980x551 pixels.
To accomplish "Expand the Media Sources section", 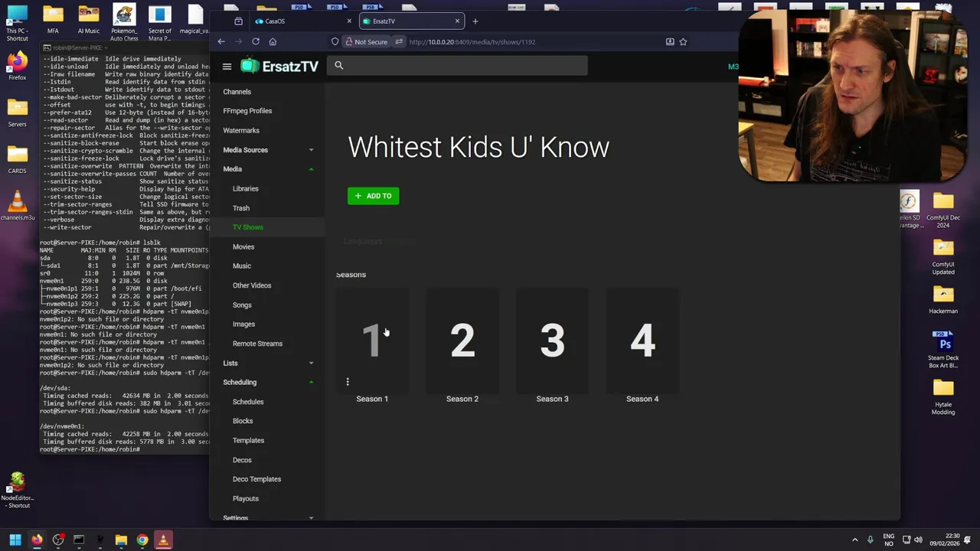I will click(268, 150).
